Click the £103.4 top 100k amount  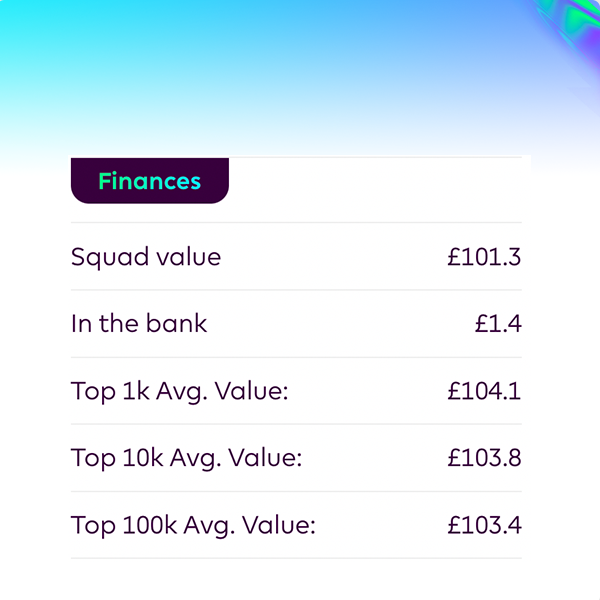tap(484, 525)
